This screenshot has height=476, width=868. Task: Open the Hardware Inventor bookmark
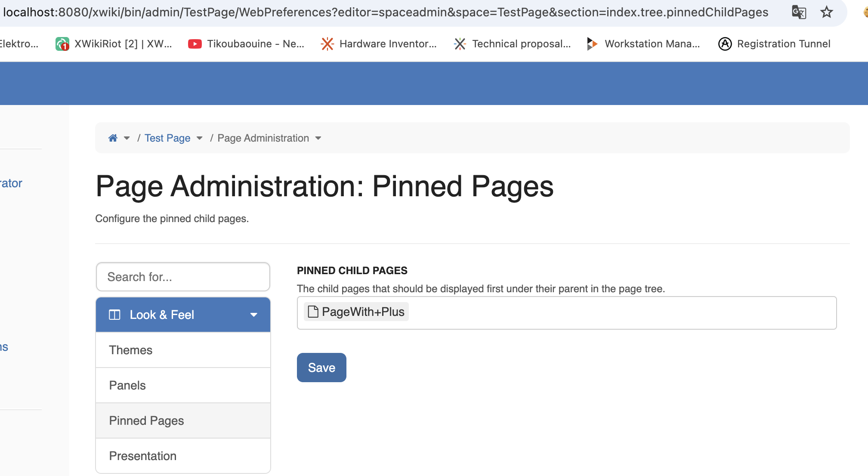(x=379, y=43)
